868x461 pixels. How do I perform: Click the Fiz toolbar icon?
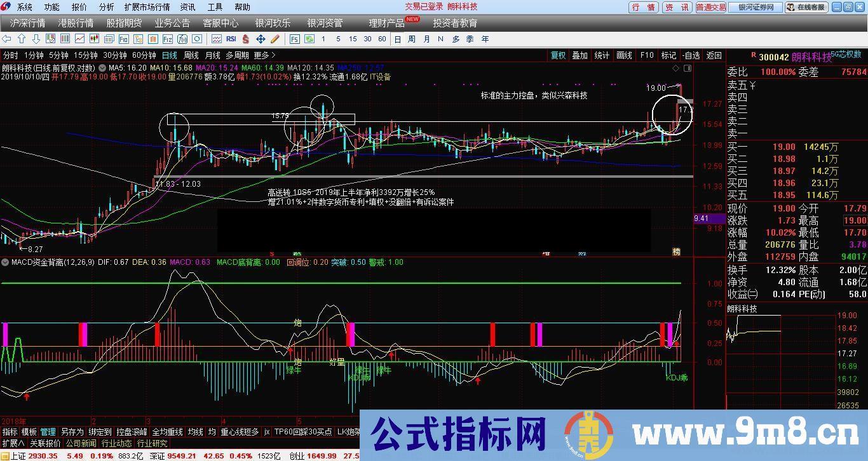coord(167,39)
